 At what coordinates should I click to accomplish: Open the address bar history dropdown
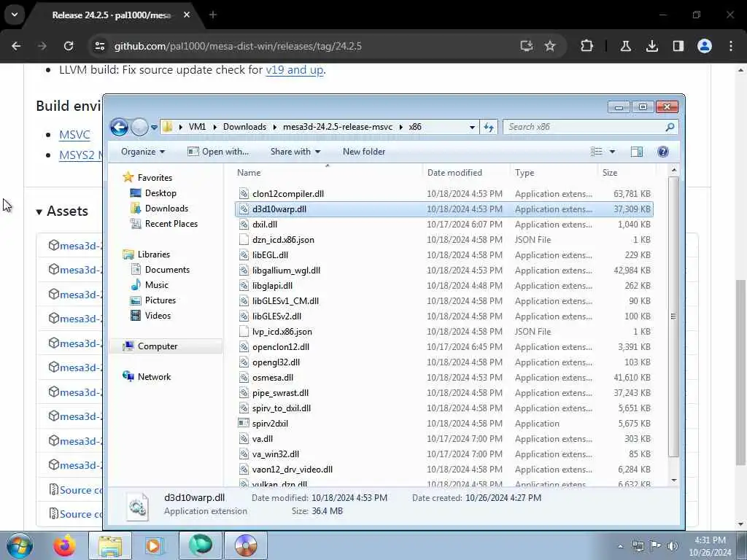pyautogui.click(x=472, y=127)
